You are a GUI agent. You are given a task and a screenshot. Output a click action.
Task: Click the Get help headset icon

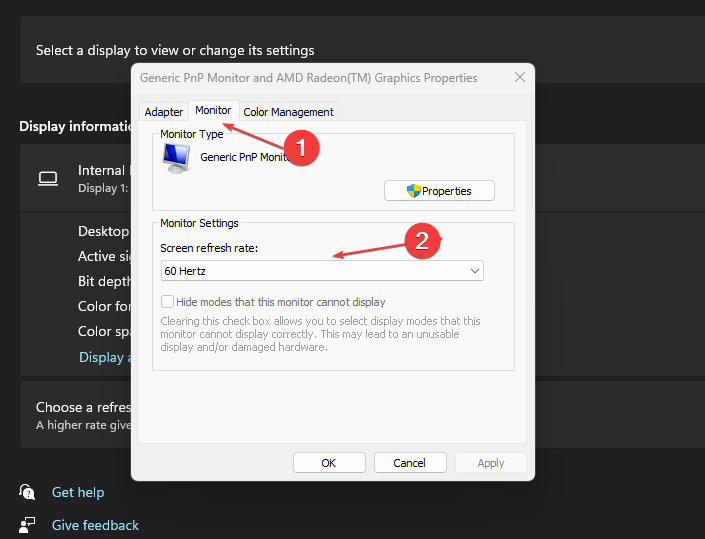tap(27, 492)
